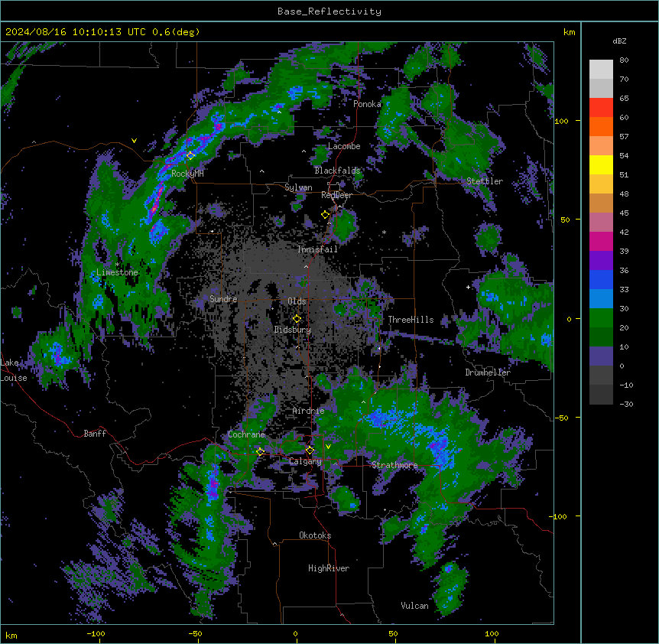Select the red 60-65 dBZ legend swatch

pos(601,108)
